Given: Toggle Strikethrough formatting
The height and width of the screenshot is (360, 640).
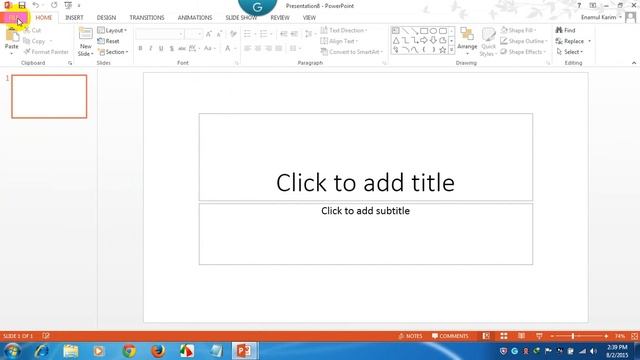Looking at the screenshot, I should click(182, 49).
